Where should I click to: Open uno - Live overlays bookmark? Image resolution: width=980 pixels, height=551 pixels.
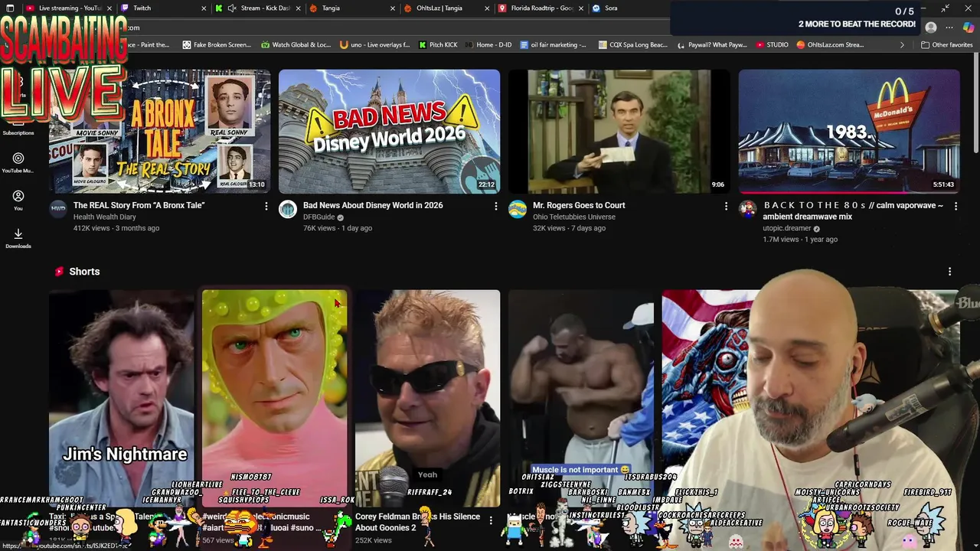[375, 44]
